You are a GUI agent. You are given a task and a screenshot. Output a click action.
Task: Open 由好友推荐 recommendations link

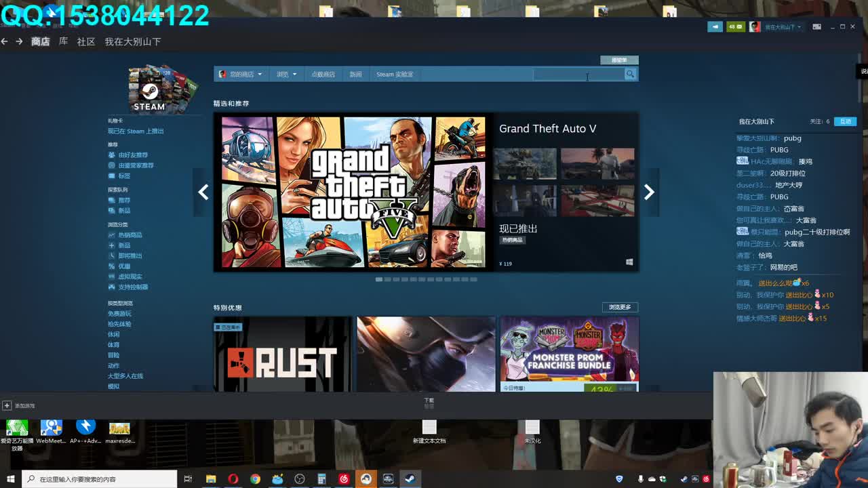coord(133,155)
